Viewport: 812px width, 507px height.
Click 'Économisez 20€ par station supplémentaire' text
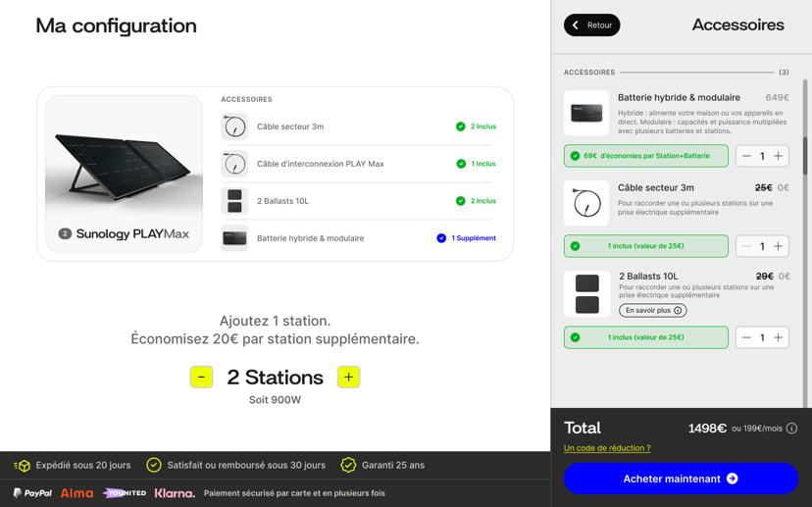click(275, 338)
